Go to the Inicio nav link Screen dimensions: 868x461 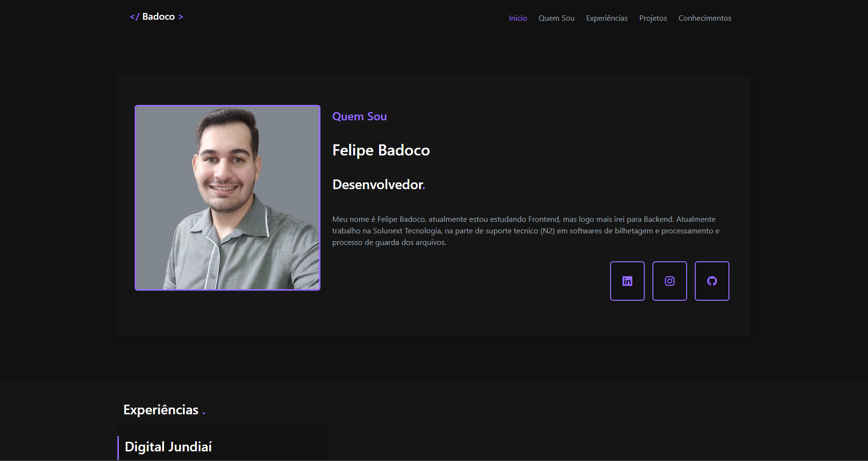pyautogui.click(x=518, y=18)
